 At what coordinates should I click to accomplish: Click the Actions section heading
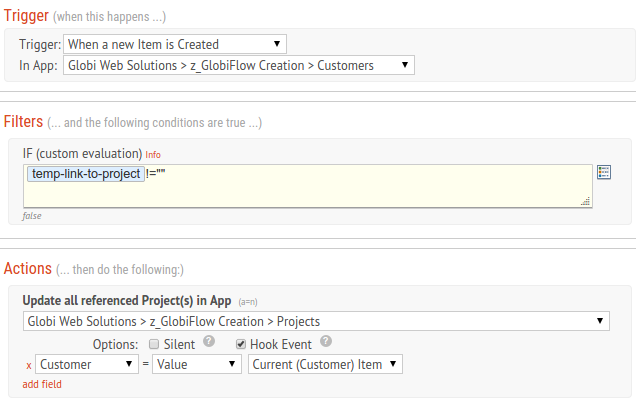point(28,269)
